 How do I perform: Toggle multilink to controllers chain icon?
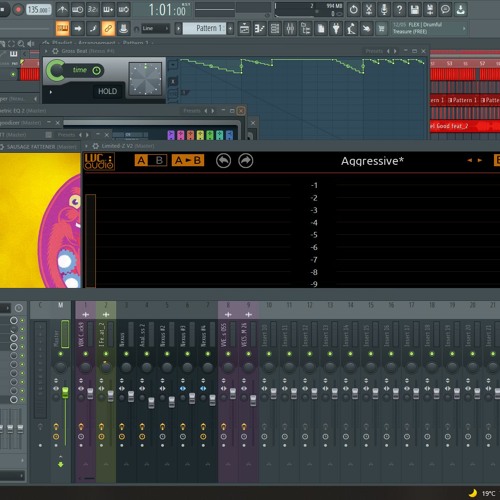click(x=108, y=29)
